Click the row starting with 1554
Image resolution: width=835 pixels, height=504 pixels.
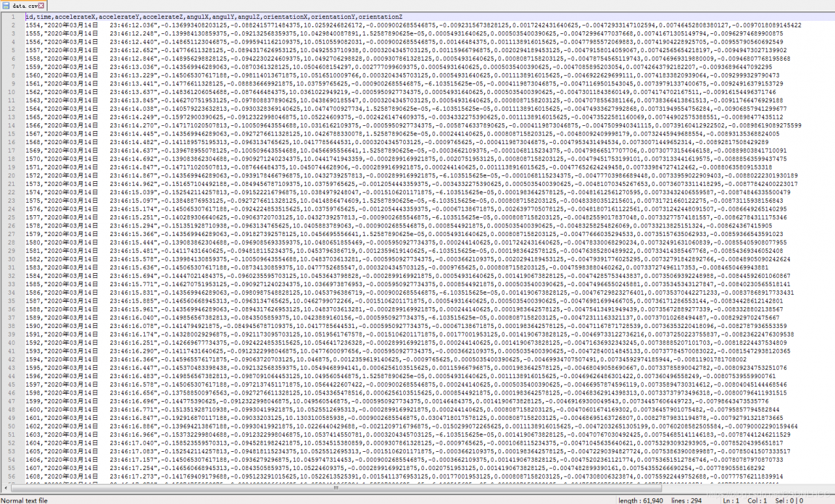(413, 25)
